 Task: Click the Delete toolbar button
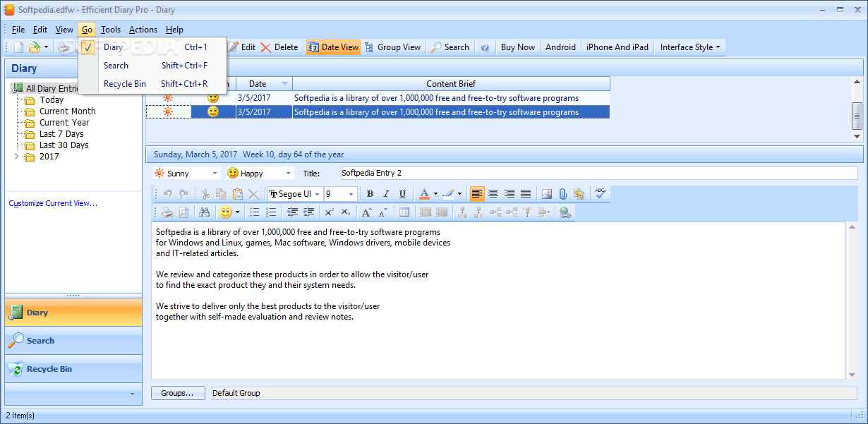pyautogui.click(x=279, y=47)
